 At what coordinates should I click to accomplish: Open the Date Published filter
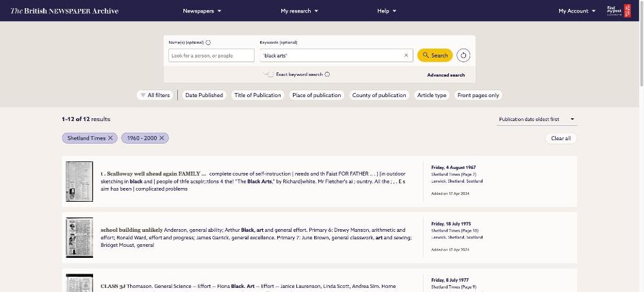tap(204, 95)
